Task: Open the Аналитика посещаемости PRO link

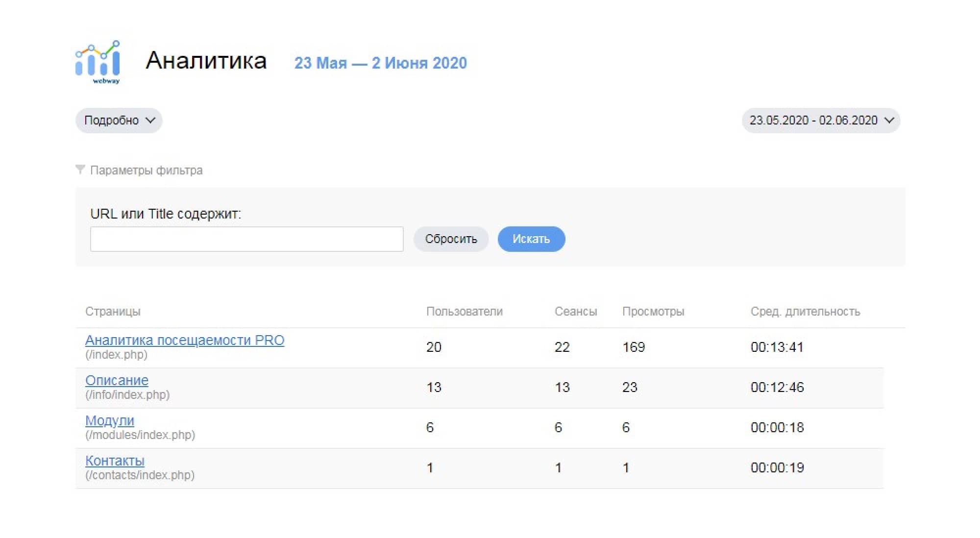Action: pos(185,340)
